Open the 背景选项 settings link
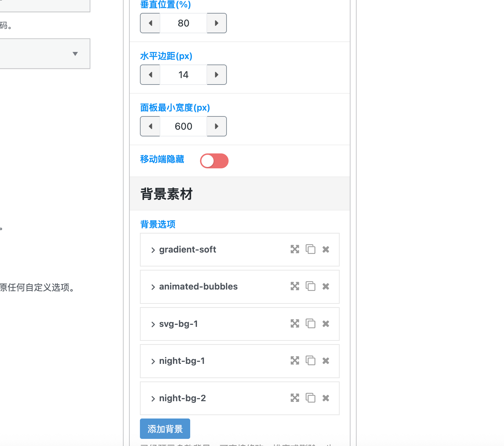Screen dimensions: 504x446 [157, 224]
